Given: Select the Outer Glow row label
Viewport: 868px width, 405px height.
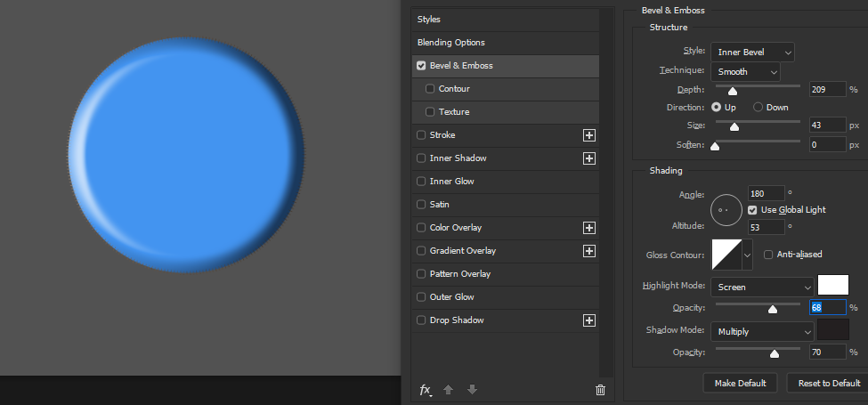Looking at the screenshot, I should [x=453, y=297].
